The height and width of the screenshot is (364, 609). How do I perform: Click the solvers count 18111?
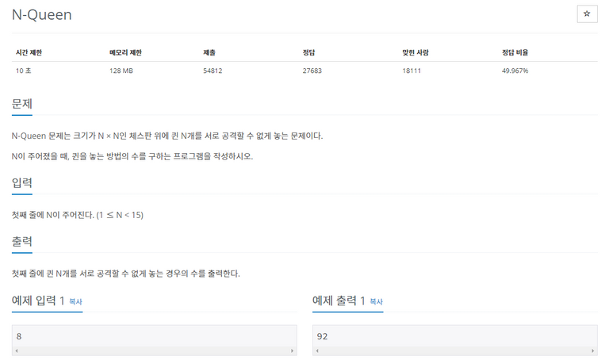click(x=412, y=71)
